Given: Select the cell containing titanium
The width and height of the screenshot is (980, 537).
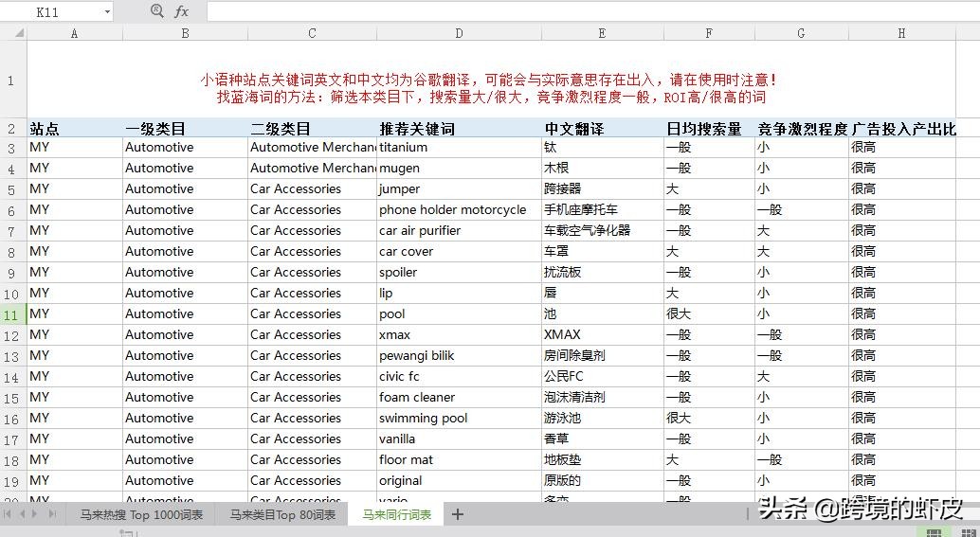Looking at the screenshot, I should (x=459, y=148).
